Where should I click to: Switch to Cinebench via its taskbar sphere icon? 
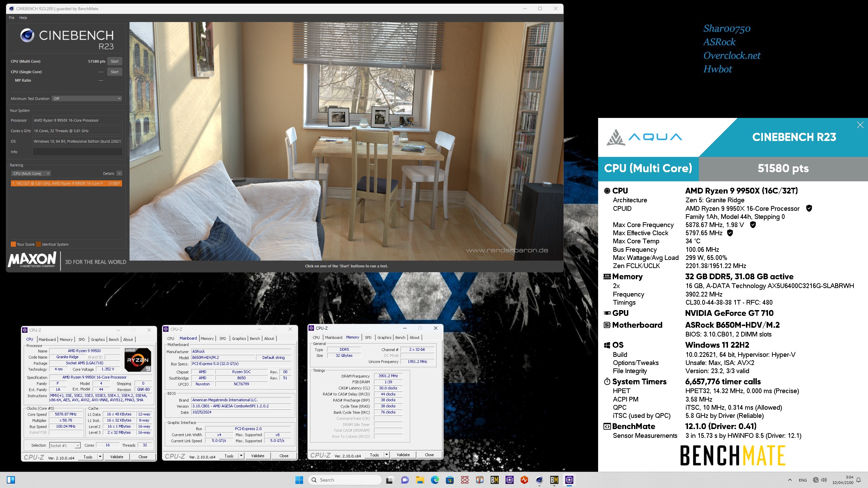click(x=539, y=480)
